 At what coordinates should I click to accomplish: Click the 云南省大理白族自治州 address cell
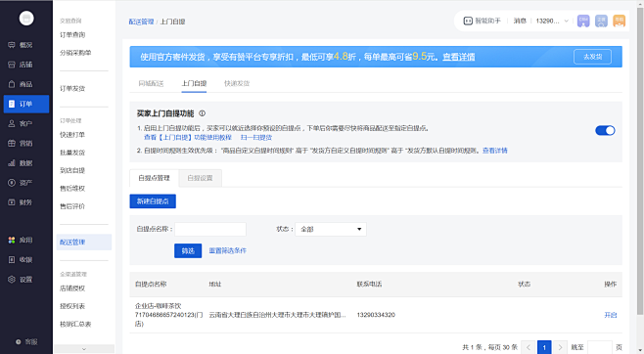click(278, 315)
